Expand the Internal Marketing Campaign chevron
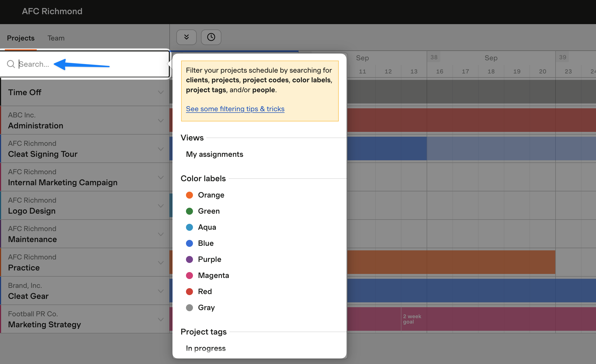Image resolution: width=596 pixels, height=364 pixels. click(161, 177)
